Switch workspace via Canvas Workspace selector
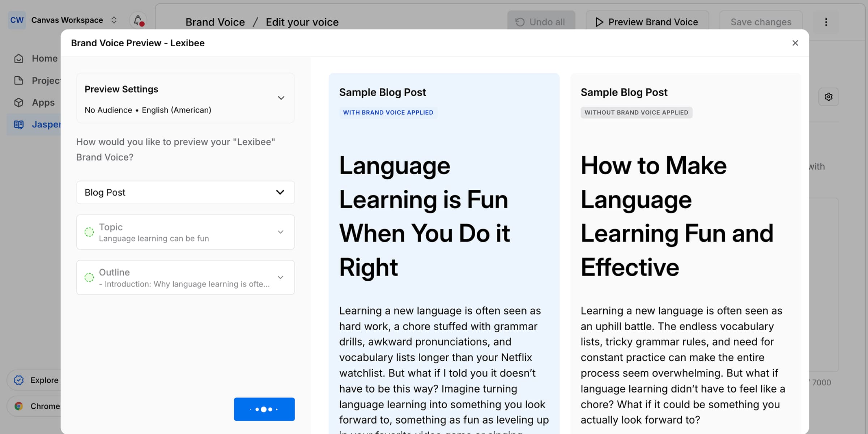Image resolution: width=868 pixels, height=434 pixels. (67, 20)
